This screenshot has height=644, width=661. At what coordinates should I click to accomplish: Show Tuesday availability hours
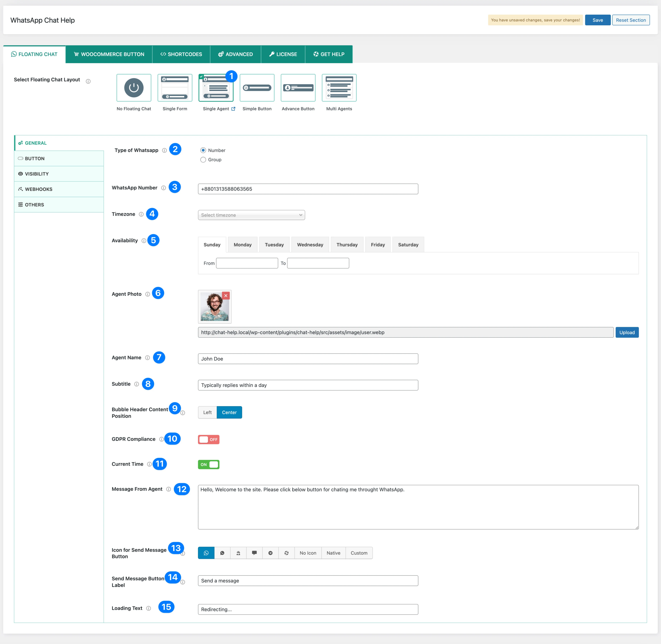(274, 245)
